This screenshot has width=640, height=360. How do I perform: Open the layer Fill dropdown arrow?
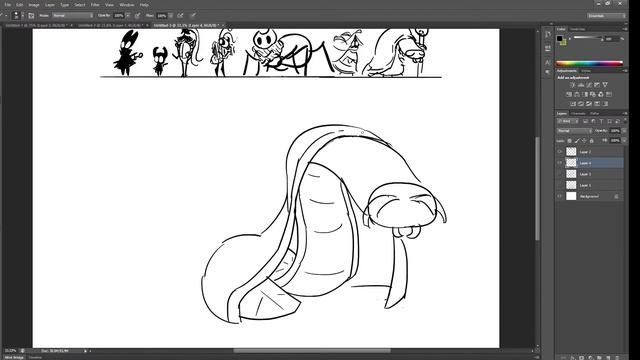pos(624,140)
